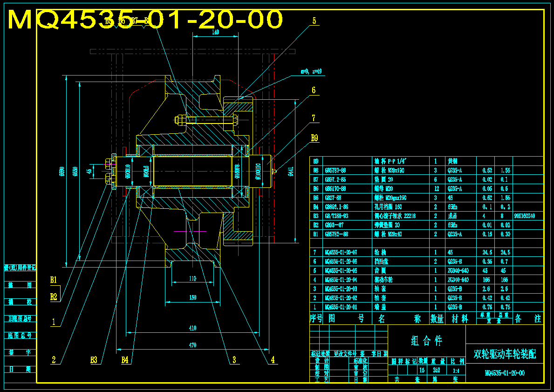Select the title block text 双轮驱动车轮装配
This screenshot has width=554, height=392.
coord(505,354)
